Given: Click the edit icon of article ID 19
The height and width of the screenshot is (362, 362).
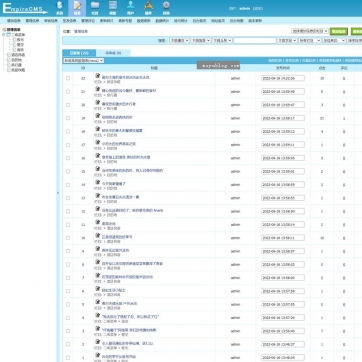Looking at the screenshot, I should coord(97,116).
